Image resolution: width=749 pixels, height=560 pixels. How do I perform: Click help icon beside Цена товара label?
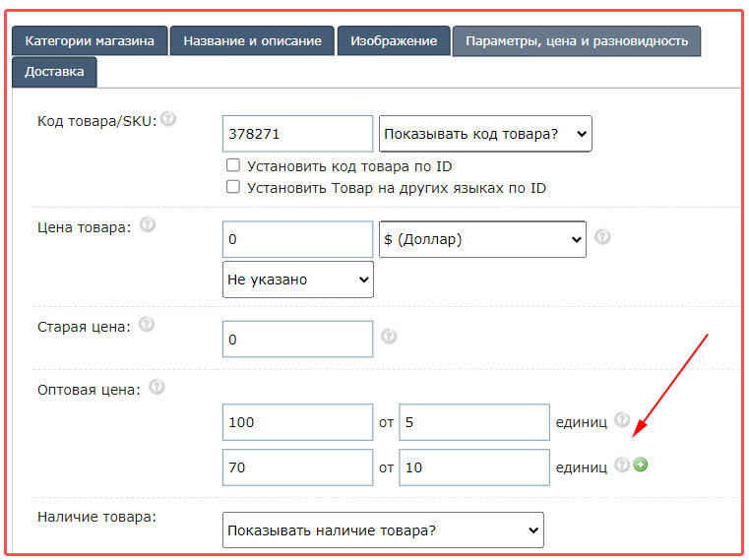(148, 225)
